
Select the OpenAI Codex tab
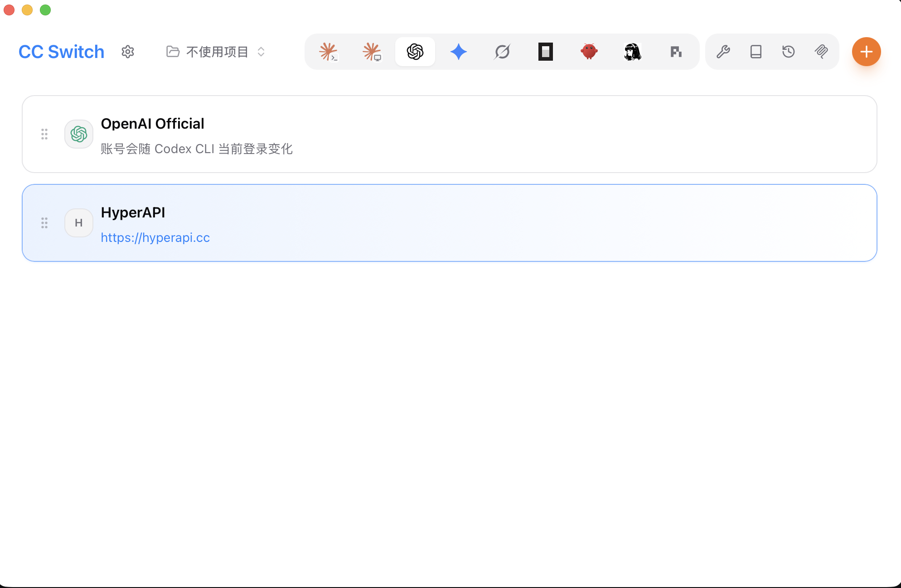click(x=415, y=52)
